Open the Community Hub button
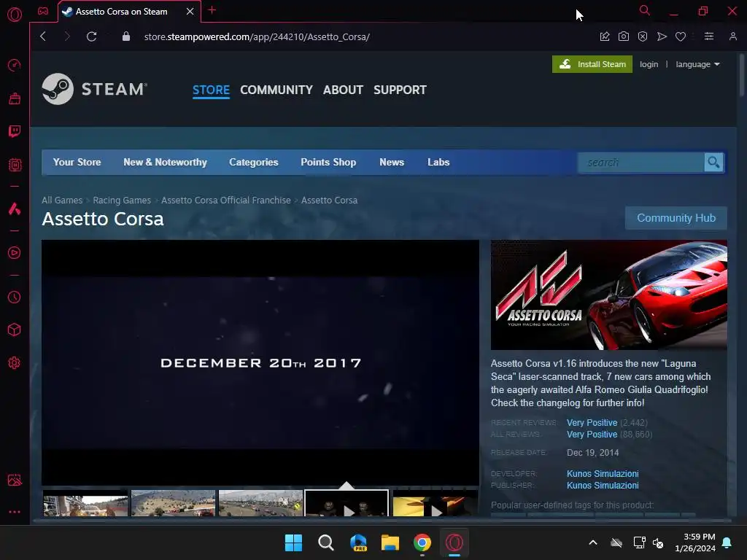The image size is (747, 560). (x=676, y=218)
